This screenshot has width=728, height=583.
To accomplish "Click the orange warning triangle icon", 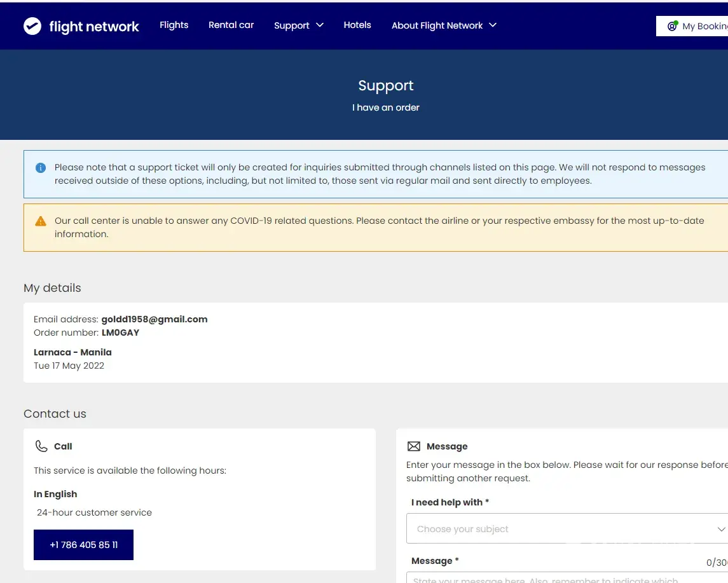I will (x=41, y=221).
